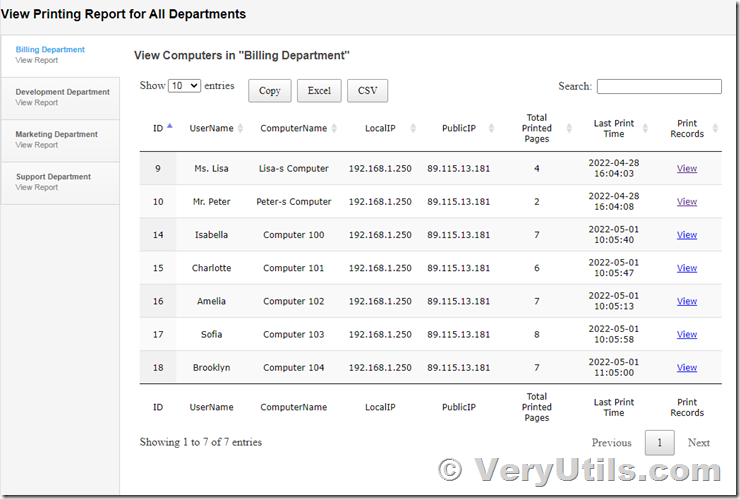
Task: Export table using CSV button
Action: [x=368, y=91]
